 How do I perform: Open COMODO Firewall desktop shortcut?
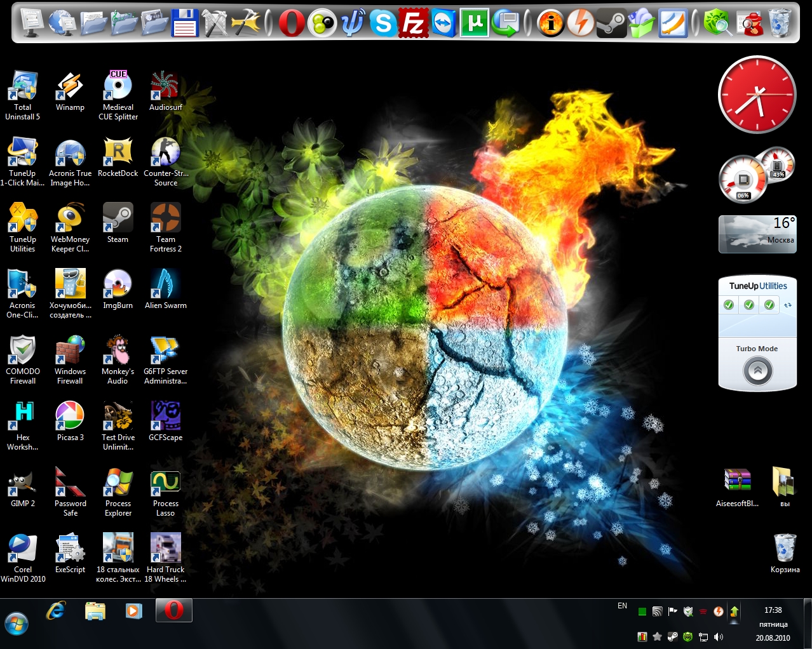coord(23,360)
